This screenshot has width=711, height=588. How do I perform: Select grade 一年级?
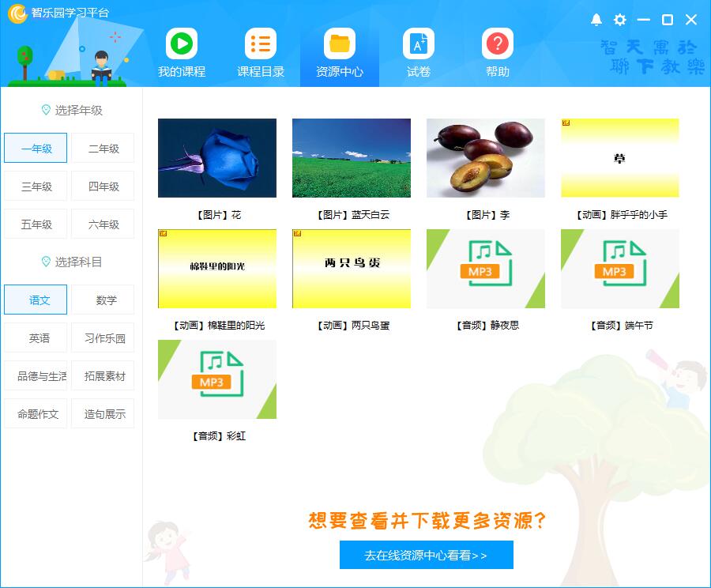click(36, 148)
